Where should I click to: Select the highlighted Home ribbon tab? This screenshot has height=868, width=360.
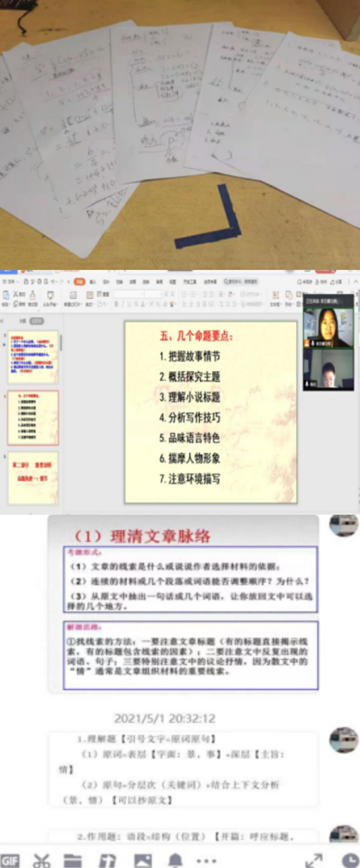pyautogui.click(x=80, y=282)
